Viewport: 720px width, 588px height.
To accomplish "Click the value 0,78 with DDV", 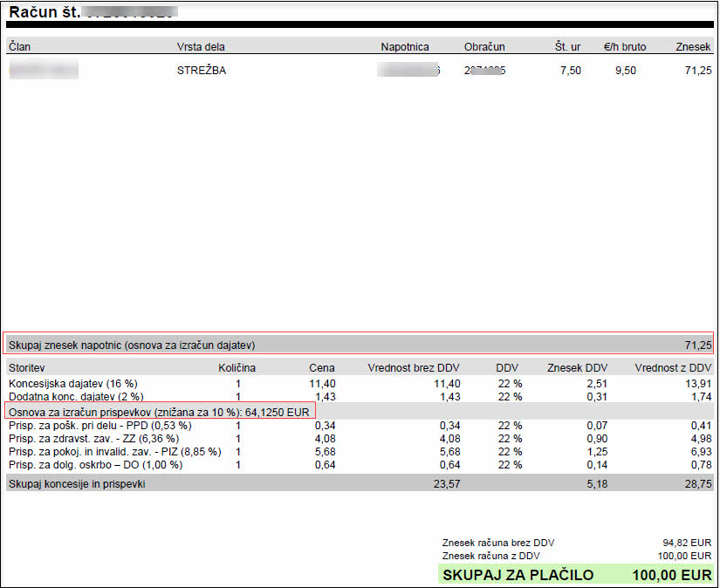I will tap(701, 465).
